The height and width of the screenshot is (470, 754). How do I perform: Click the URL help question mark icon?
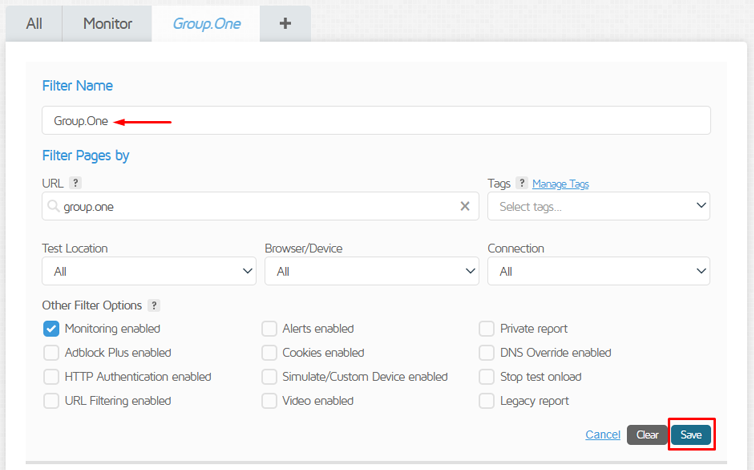coord(75,183)
